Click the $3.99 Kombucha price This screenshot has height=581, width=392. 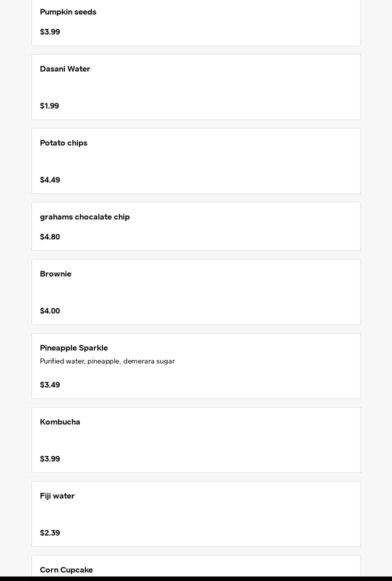[50, 459]
